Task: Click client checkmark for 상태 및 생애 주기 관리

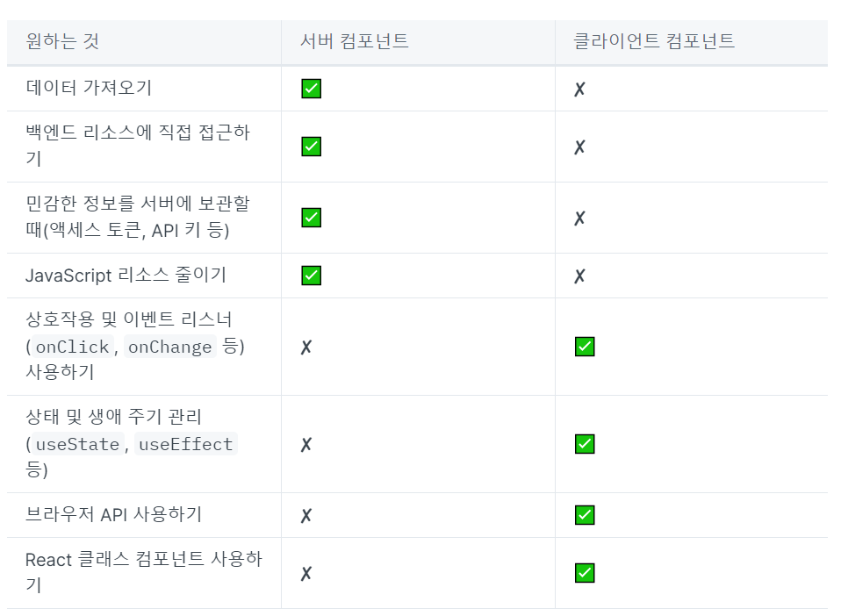Action: click(x=585, y=444)
